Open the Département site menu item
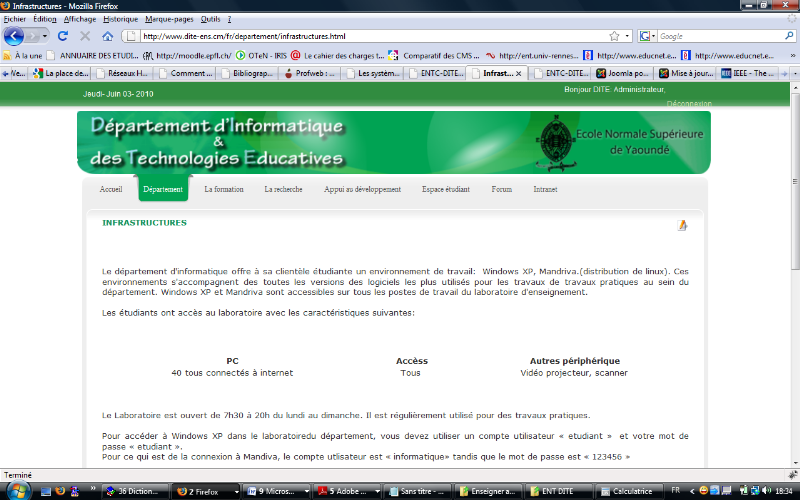The image size is (800, 500). [x=163, y=189]
